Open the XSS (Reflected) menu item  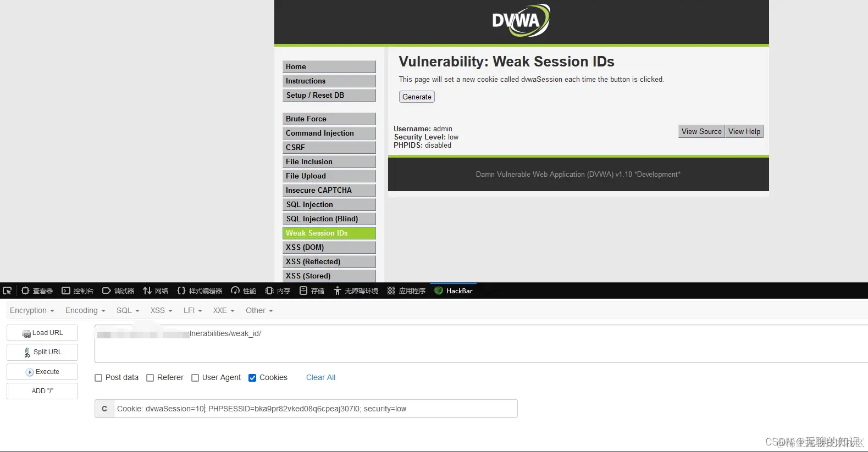(329, 261)
